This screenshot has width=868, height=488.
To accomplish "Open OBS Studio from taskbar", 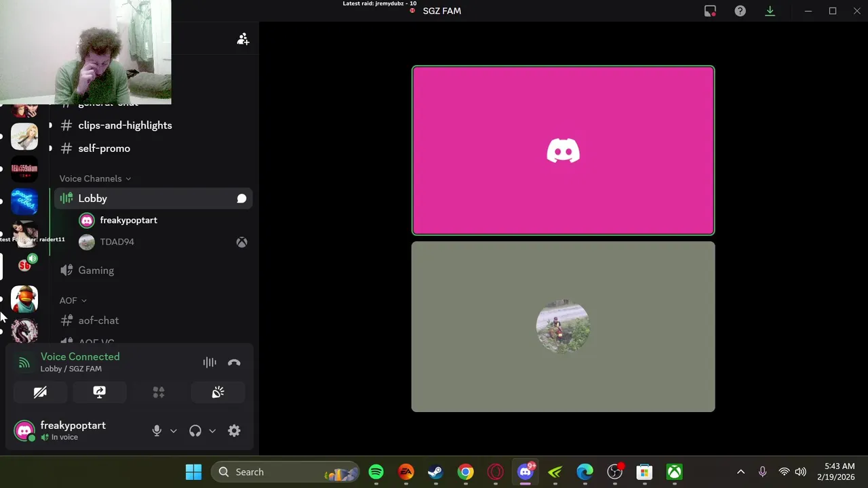I will [614, 472].
